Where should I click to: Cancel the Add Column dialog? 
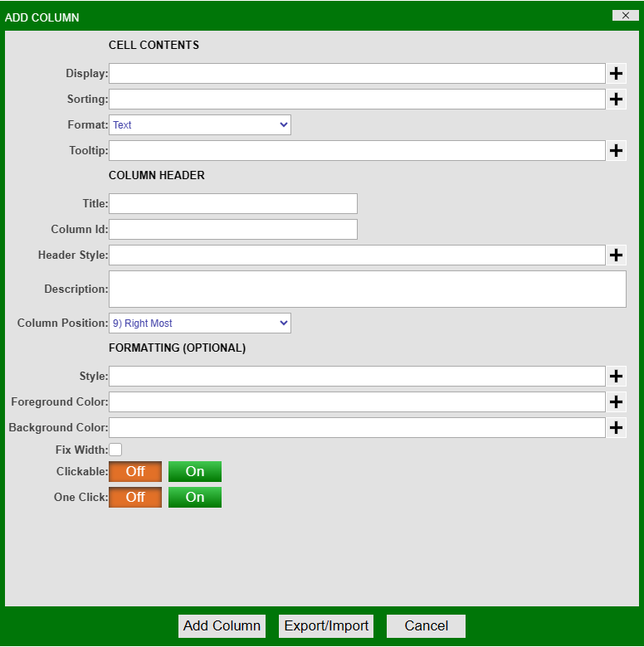pyautogui.click(x=426, y=626)
